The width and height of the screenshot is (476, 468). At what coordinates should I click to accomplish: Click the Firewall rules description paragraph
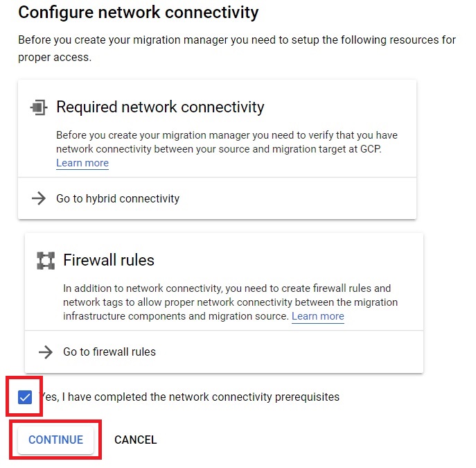click(x=231, y=302)
